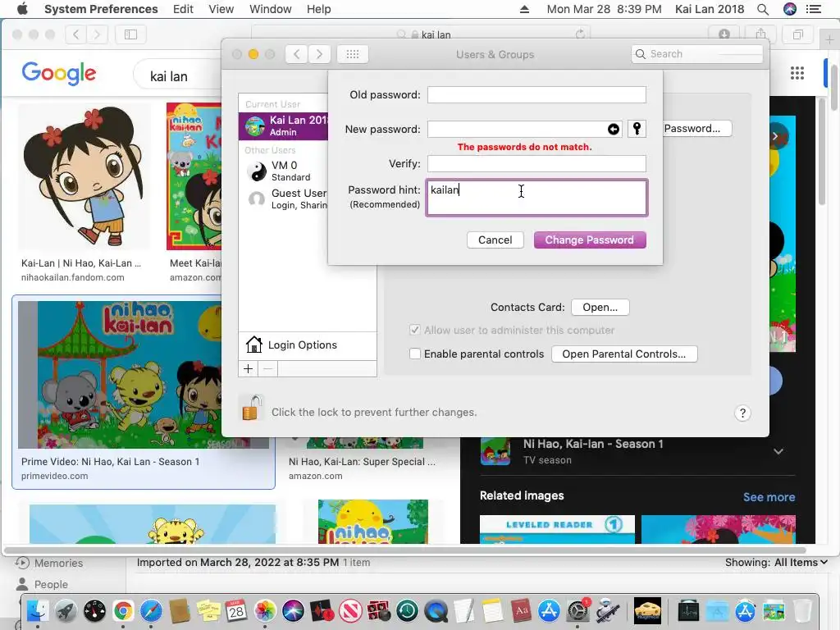Click the arrow icon in New password field

(x=614, y=129)
